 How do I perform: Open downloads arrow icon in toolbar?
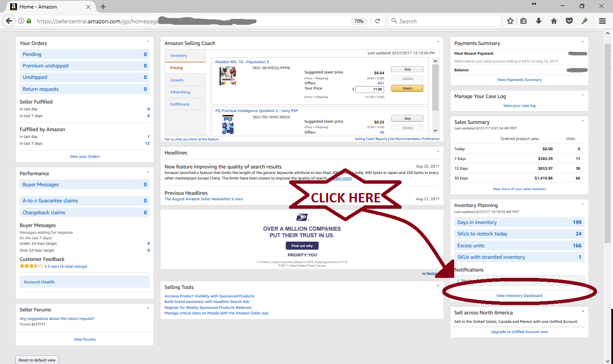click(x=539, y=21)
